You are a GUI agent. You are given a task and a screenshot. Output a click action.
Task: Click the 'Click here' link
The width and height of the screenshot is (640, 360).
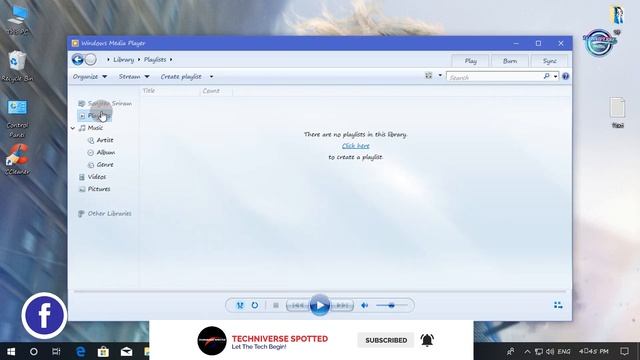[x=356, y=146]
